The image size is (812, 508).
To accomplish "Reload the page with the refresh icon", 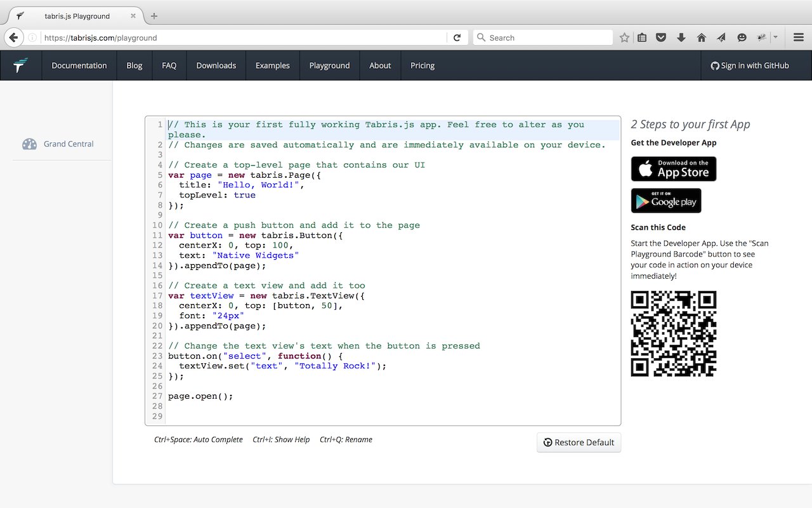I will click(457, 37).
